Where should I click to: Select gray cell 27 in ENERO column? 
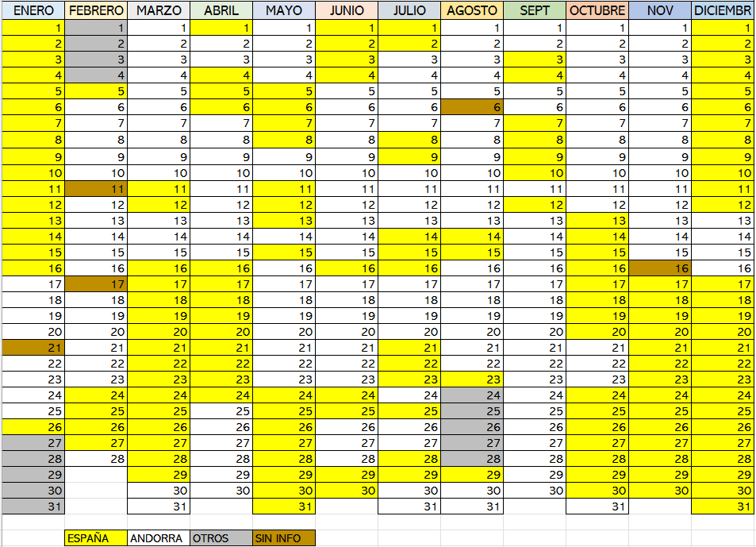(33, 443)
